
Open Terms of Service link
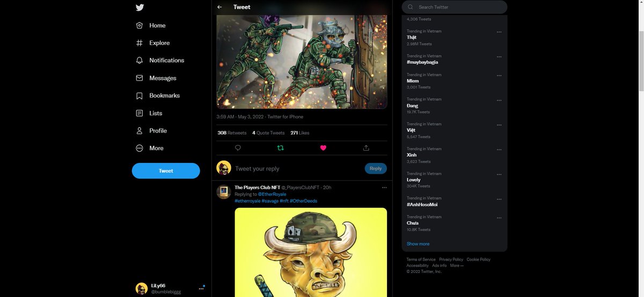[421, 259]
